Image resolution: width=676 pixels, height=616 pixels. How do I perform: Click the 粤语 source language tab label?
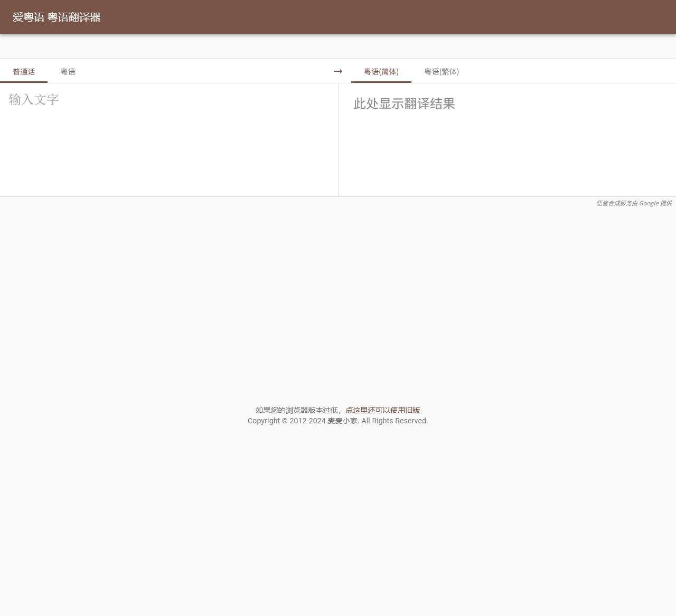pyautogui.click(x=68, y=71)
